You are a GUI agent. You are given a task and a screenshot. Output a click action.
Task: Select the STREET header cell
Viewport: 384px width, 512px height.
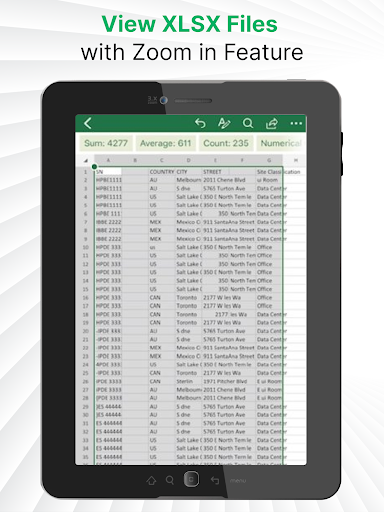pyautogui.click(x=215, y=172)
